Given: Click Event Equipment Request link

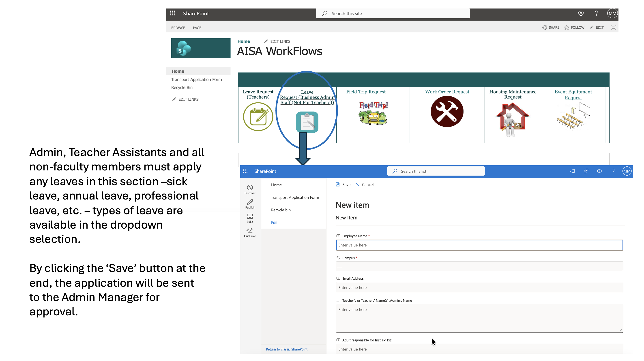Looking at the screenshot, I should (x=573, y=95).
